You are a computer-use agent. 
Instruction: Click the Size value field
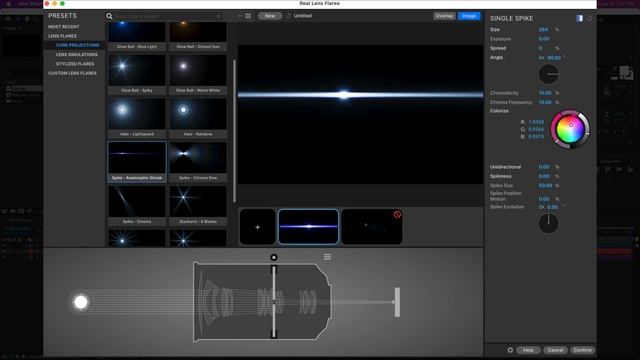[543, 29]
